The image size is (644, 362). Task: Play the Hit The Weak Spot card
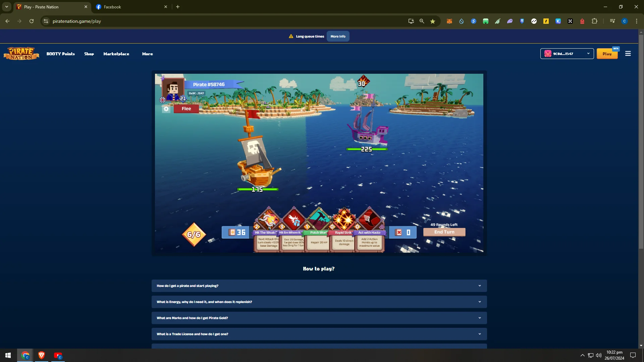pyautogui.click(x=267, y=230)
